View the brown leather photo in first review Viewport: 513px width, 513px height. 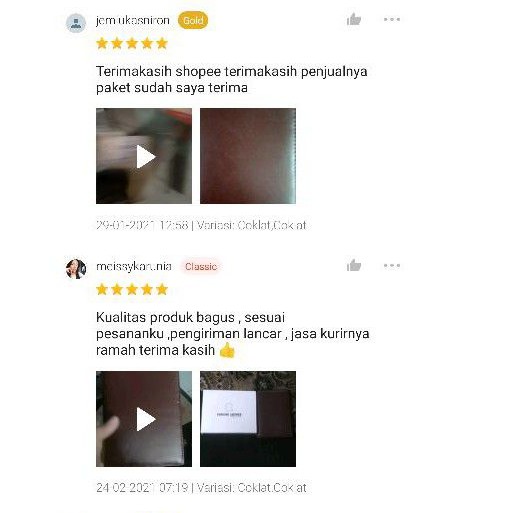[x=248, y=156]
